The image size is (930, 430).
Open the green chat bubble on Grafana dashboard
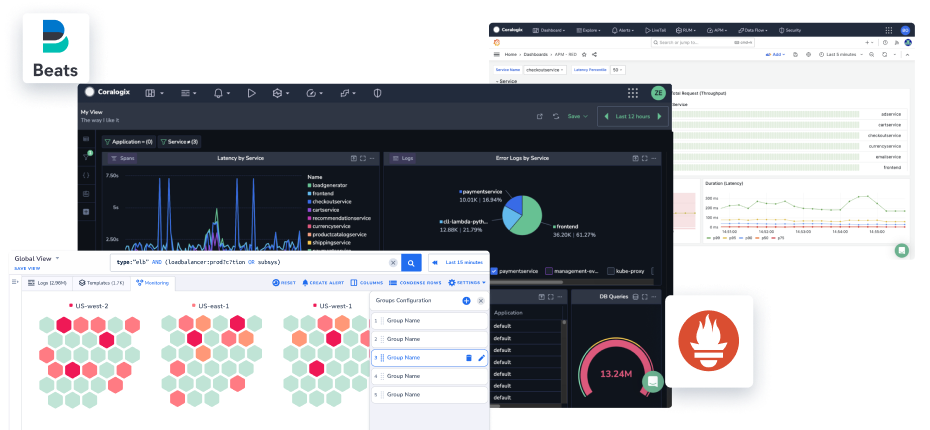coord(902,250)
